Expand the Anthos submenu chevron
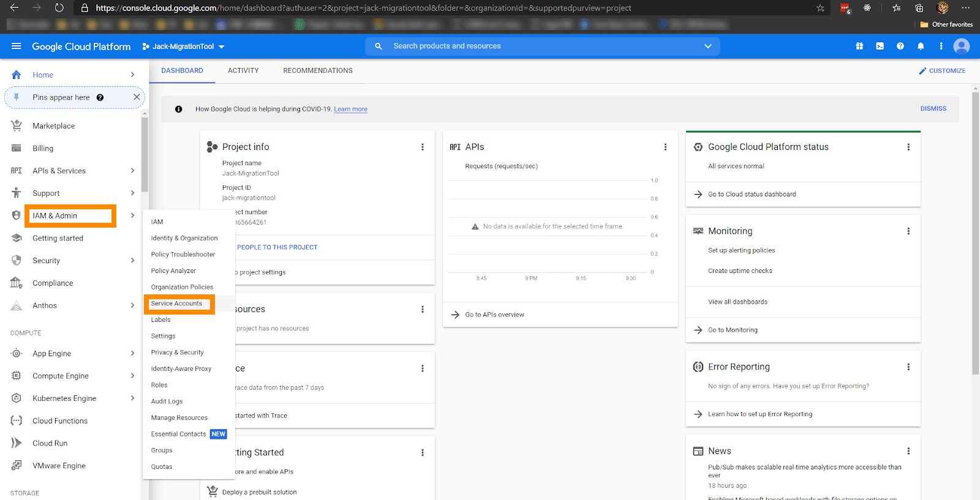This screenshot has width=980, height=500. click(132, 305)
